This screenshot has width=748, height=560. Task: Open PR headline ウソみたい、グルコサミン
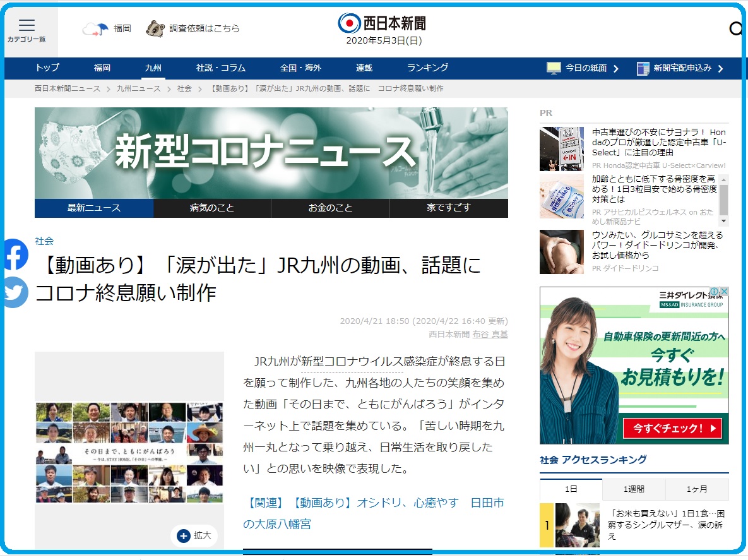point(657,245)
